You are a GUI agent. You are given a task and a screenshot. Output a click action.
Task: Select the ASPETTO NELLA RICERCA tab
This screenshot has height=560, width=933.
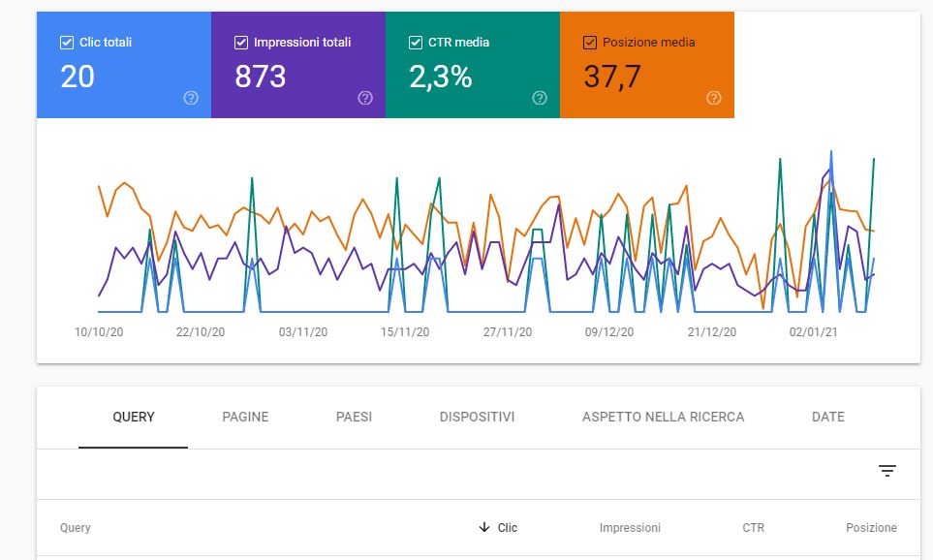click(x=663, y=417)
